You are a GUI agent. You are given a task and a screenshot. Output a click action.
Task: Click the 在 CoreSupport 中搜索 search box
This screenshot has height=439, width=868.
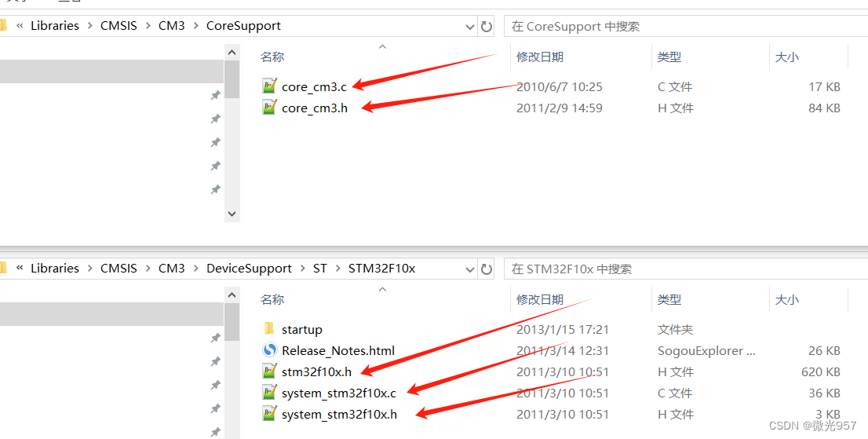pyautogui.click(x=686, y=26)
